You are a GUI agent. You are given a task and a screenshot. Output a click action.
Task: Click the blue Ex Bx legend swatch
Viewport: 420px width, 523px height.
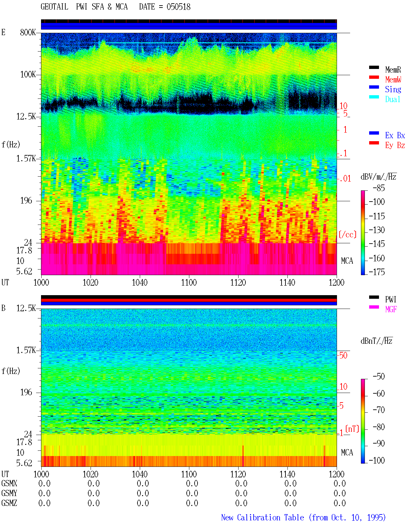point(374,133)
